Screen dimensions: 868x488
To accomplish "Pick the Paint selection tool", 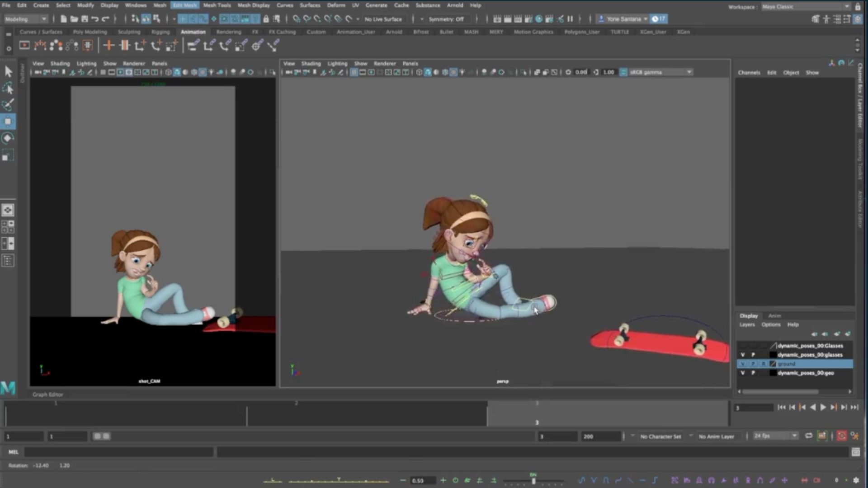I will click(x=8, y=105).
